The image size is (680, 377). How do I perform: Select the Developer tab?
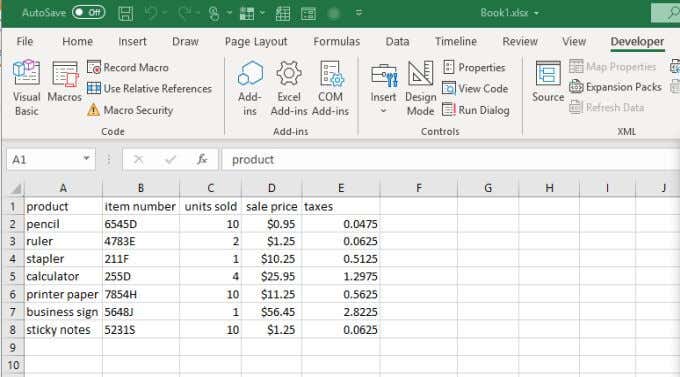[x=637, y=41]
